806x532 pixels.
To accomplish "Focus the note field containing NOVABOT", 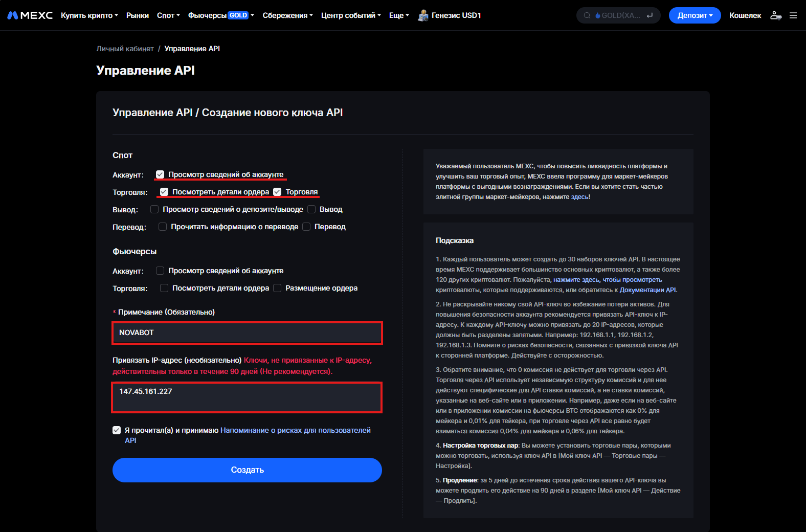I will click(x=247, y=332).
